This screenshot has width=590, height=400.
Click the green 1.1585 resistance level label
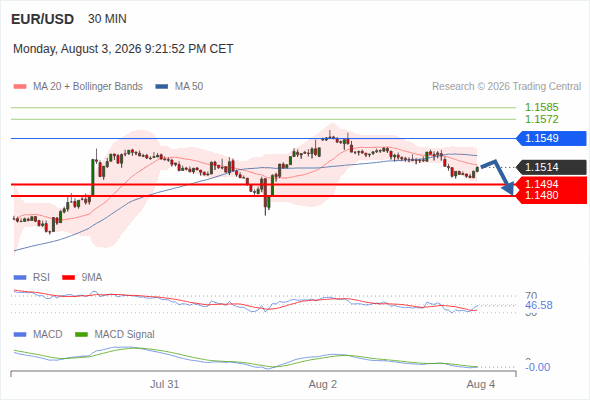(x=541, y=107)
